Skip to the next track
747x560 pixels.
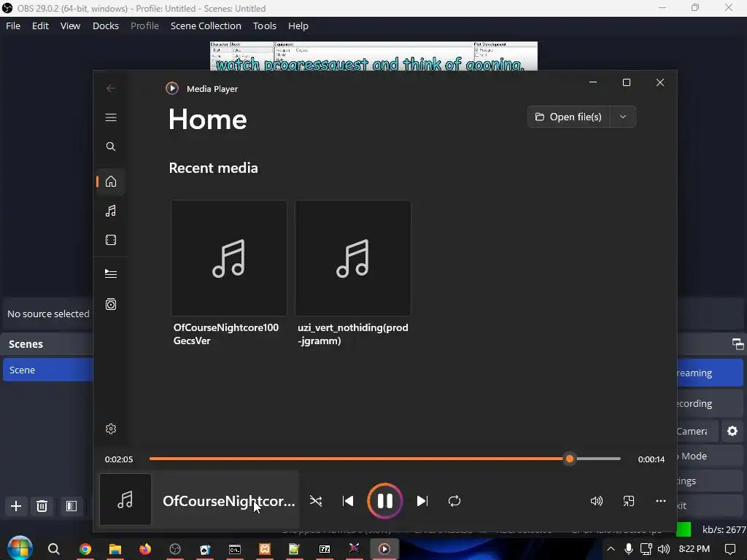422,501
